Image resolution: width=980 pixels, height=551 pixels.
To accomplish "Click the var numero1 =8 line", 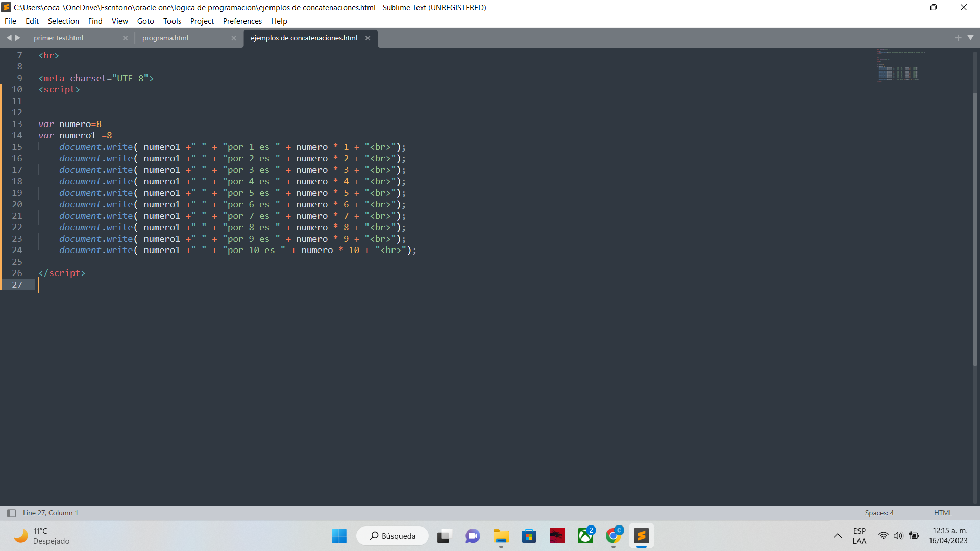I will 75,135.
